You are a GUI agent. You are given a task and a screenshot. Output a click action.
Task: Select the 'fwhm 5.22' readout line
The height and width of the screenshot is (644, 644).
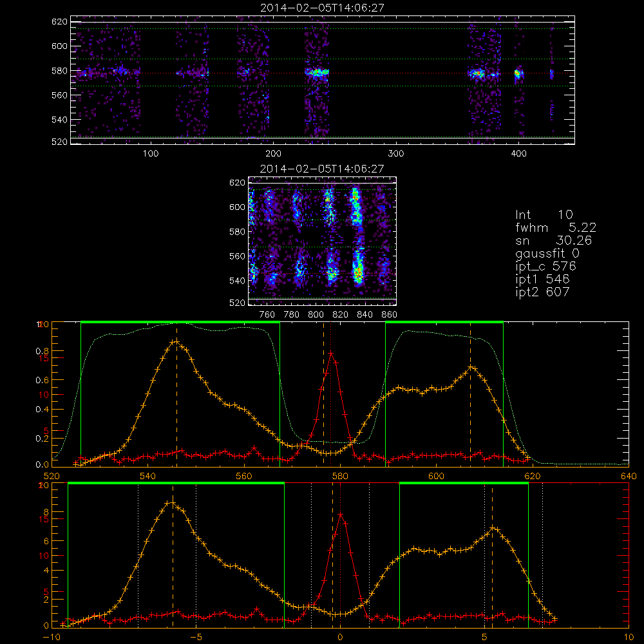click(556, 227)
